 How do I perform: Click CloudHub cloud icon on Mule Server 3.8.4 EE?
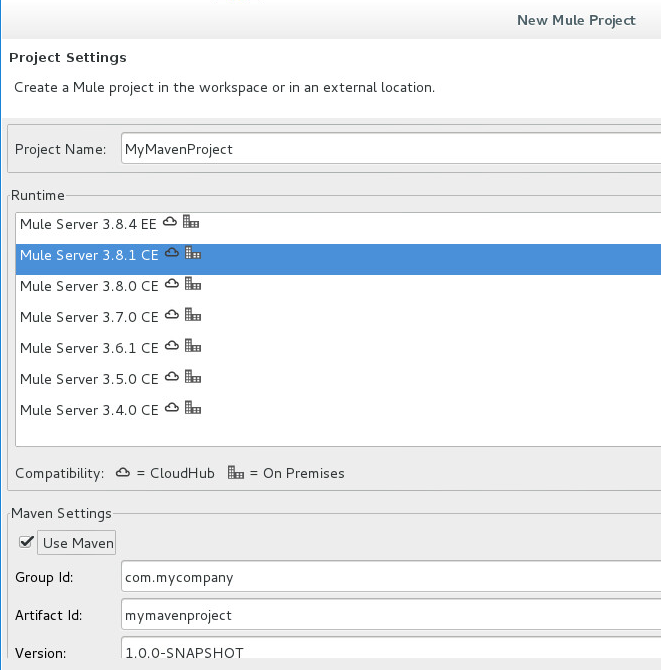pos(170,221)
